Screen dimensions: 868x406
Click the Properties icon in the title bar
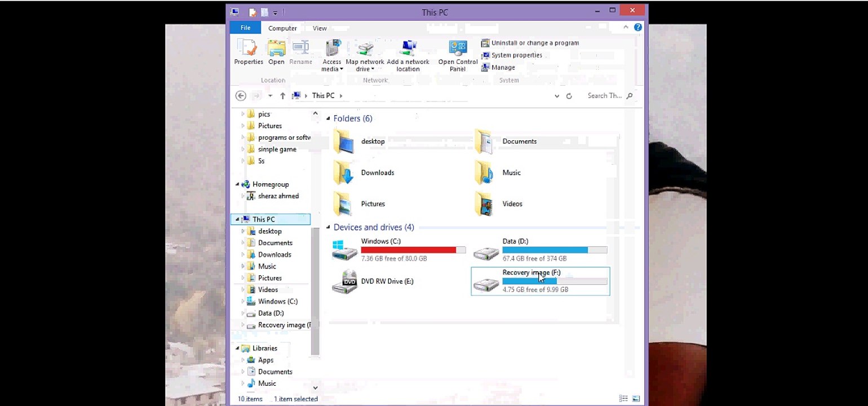click(253, 12)
